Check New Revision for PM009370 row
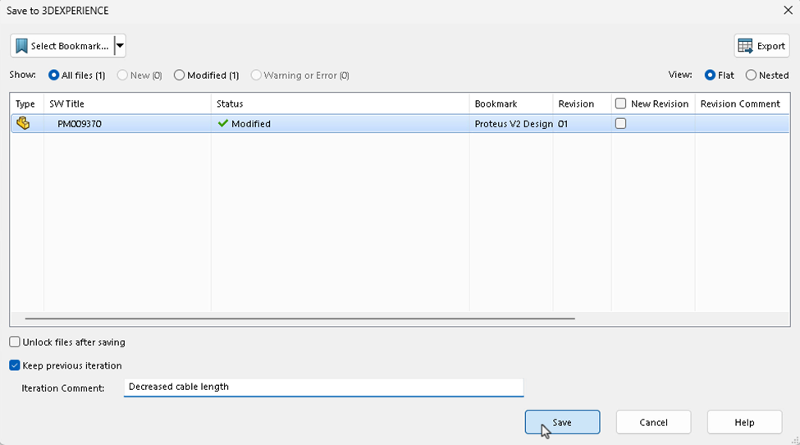The height and width of the screenshot is (445, 800). pyautogui.click(x=620, y=123)
